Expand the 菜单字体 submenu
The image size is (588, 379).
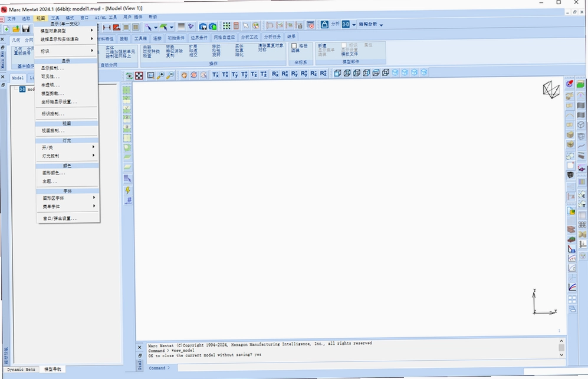[67, 206]
